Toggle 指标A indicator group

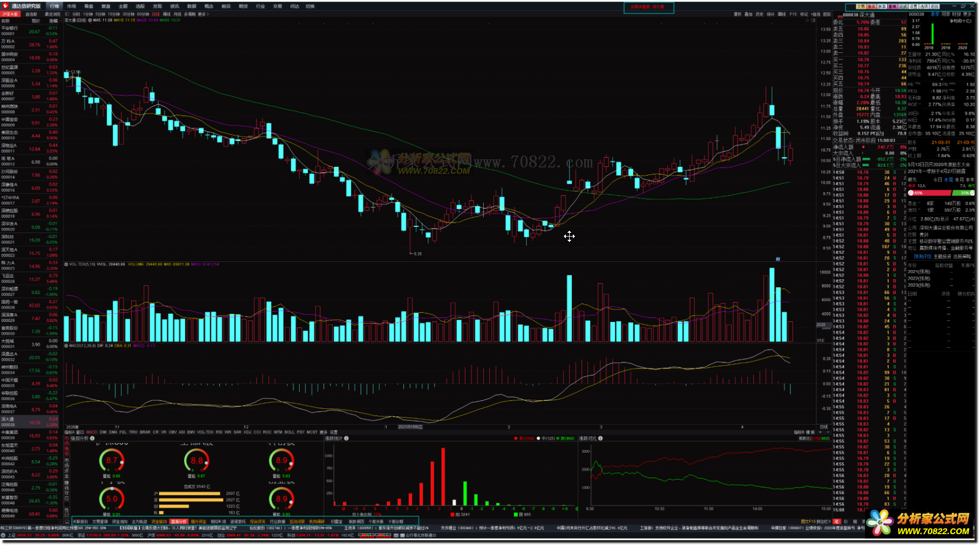(69, 432)
